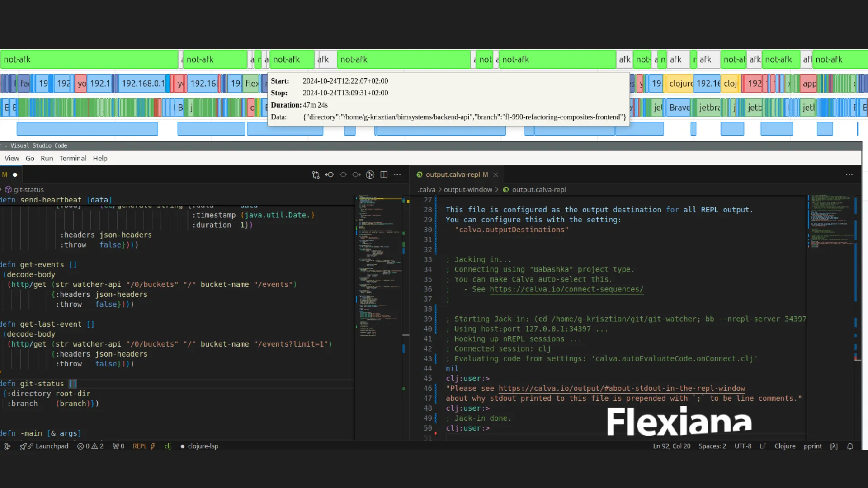The height and width of the screenshot is (488, 868).
Task: Click the clojure-lsp status item
Action: (x=199, y=446)
